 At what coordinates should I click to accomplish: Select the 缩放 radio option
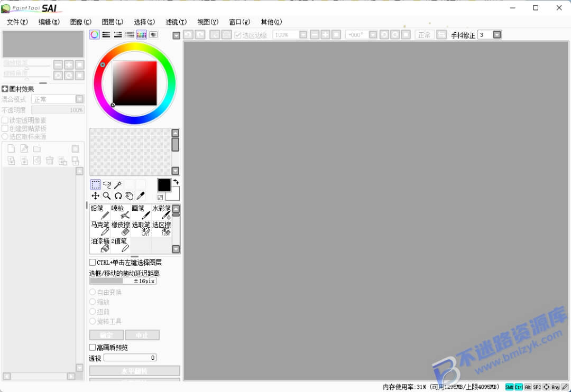pos(93,302)
